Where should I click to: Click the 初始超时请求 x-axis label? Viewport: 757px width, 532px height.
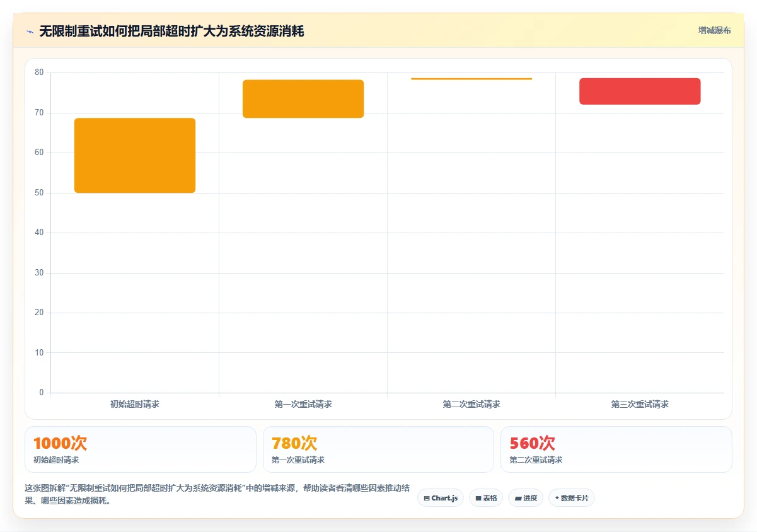point(135,405)
